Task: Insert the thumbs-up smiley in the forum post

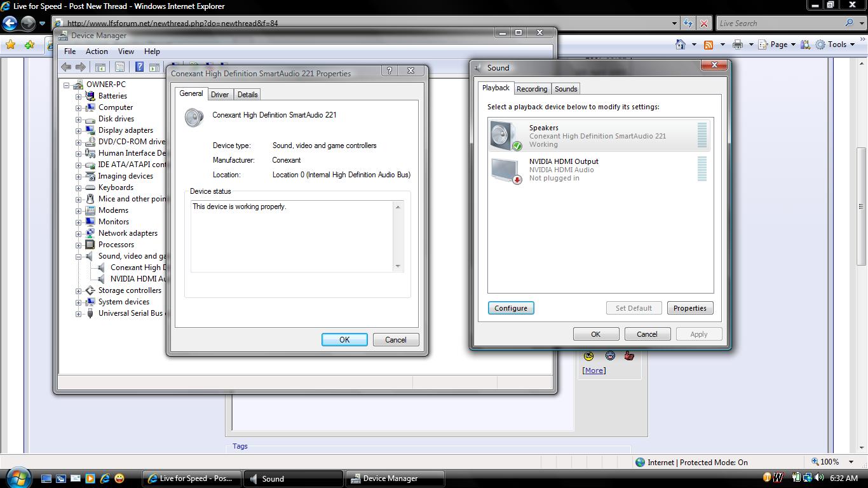Action: [629, 356]
